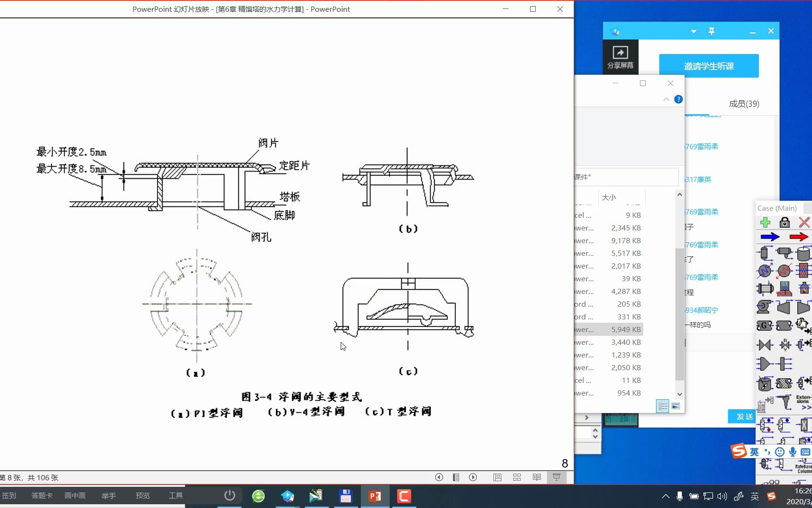Click the File Explorer vertical scrollbar thumb
Screen dimensions: 812x508
pos(679,314)
